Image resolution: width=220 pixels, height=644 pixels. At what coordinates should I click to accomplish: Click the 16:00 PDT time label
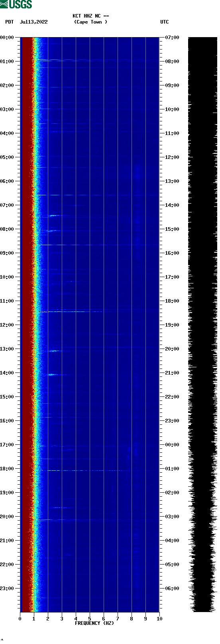pyautogui.click(x=7, y=421)
